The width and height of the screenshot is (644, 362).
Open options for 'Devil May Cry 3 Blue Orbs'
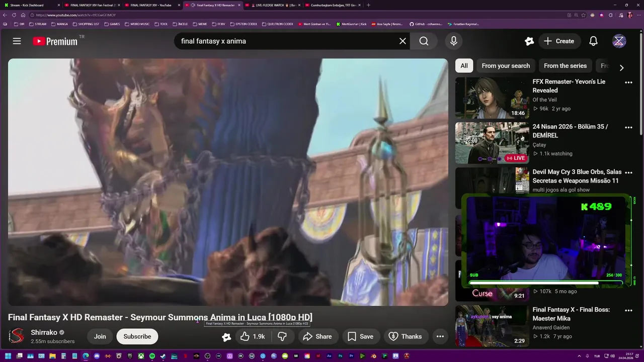pyautogui.click(x=628, y=172)
